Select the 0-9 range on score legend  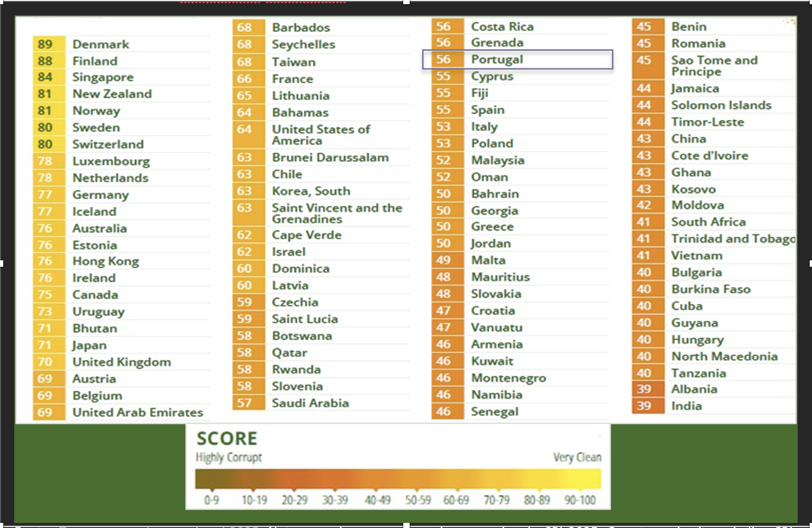[x=212, y=500]
